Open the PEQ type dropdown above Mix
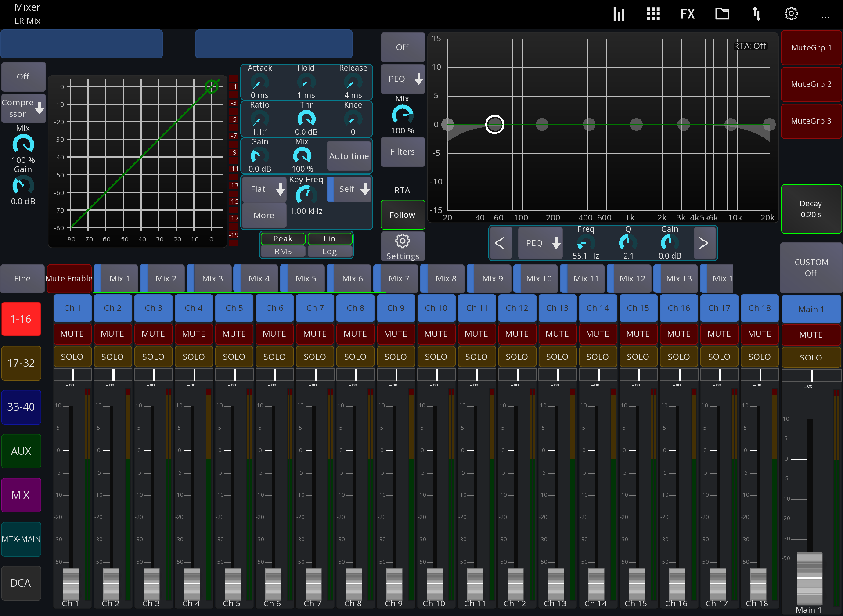Screen dimensions: 843x616 403,79
